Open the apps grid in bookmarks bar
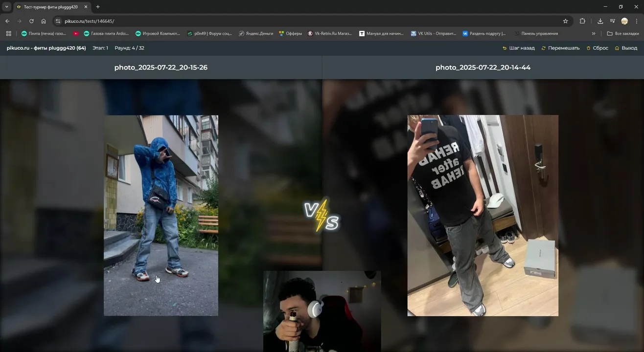 click(x=8, y=34)
